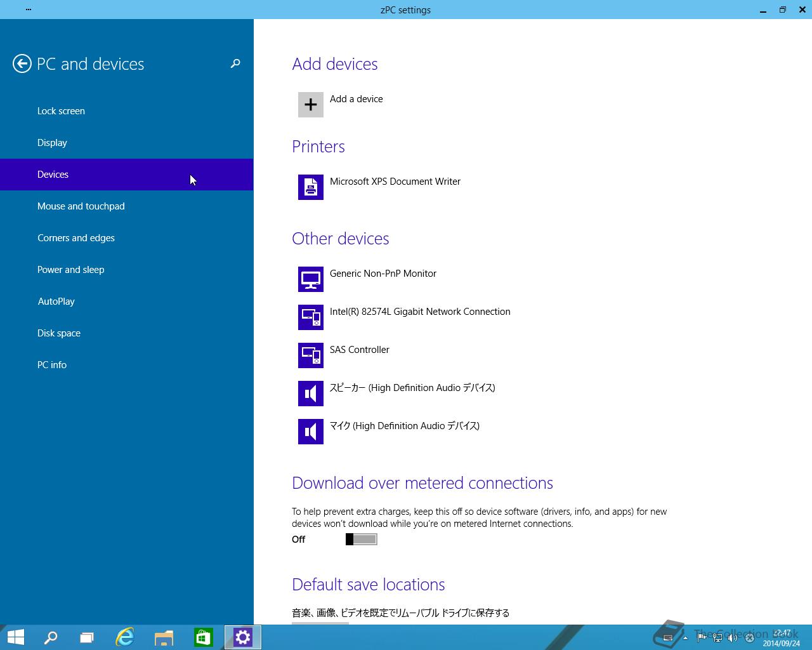
Task: Open File Explorer from the taskbar
Action: point(164,637)
